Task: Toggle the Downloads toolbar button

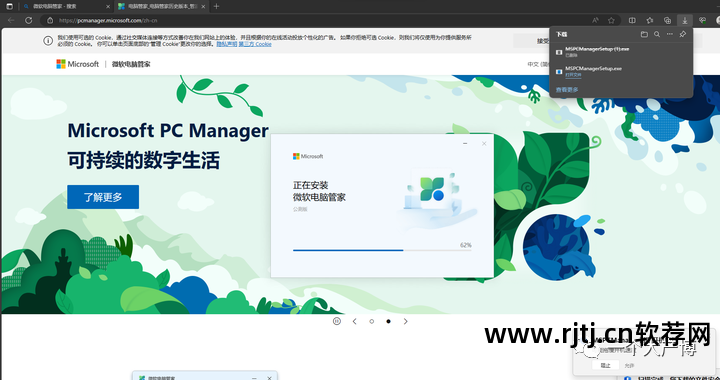Action: click(x=685, y=20)
